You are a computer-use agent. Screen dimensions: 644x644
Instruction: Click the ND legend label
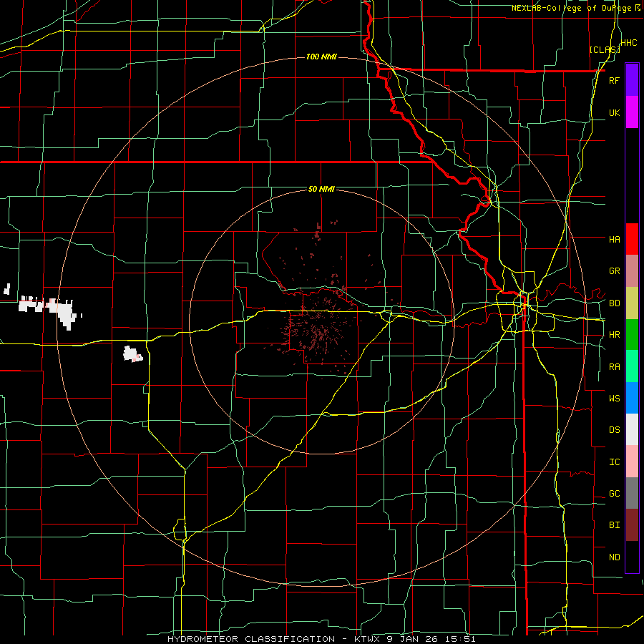(x=614, y=557)
